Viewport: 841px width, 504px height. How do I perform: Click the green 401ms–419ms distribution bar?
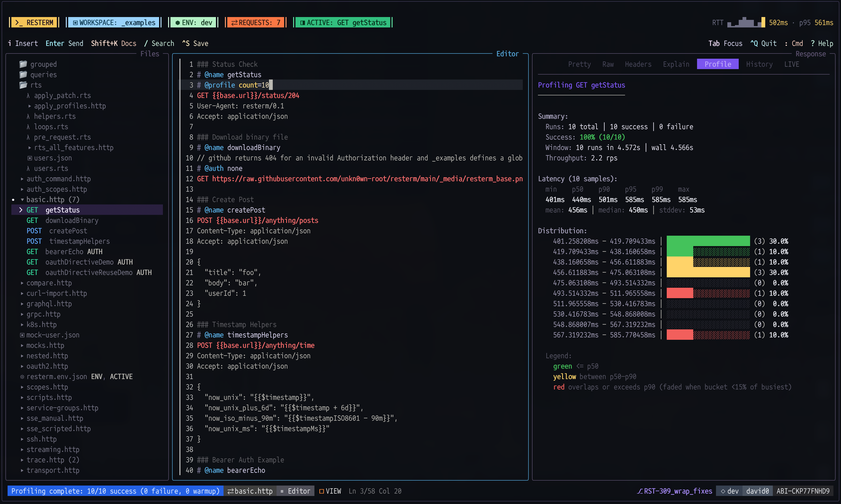708,241
